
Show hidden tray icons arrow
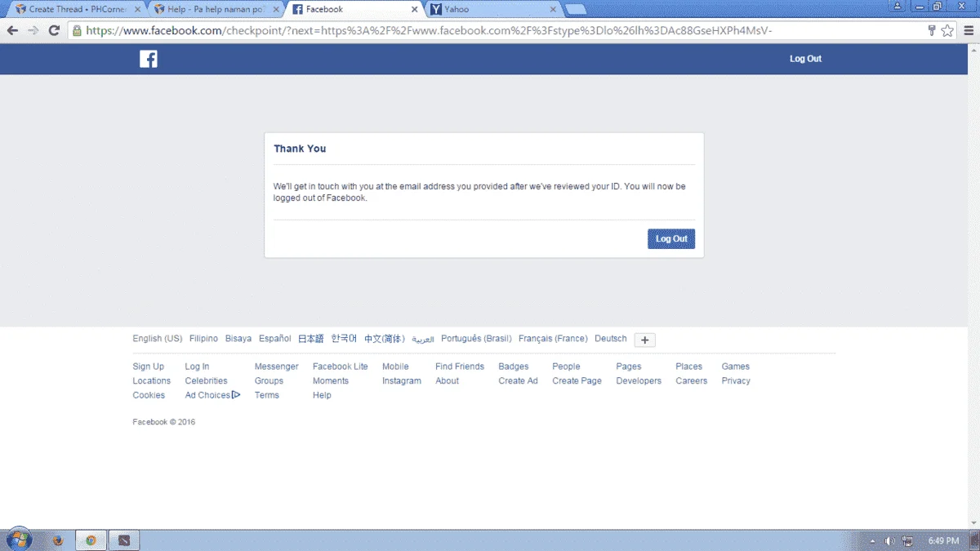click(x=872, y=540)
